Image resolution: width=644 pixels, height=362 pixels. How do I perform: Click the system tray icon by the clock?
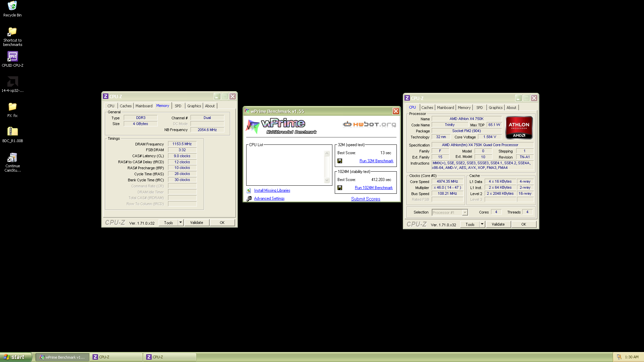(x=619, y=357)
